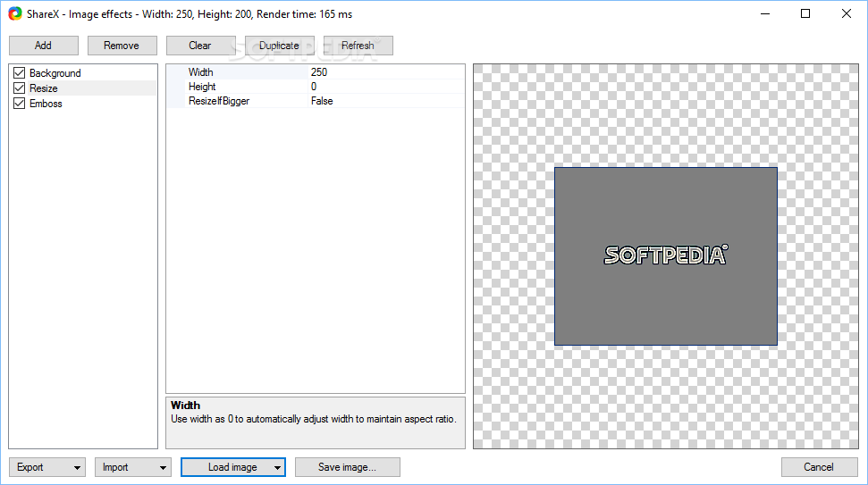This screenshot has height=485, width=868.
Task: Edit the Height value 0
Action: 386,87
